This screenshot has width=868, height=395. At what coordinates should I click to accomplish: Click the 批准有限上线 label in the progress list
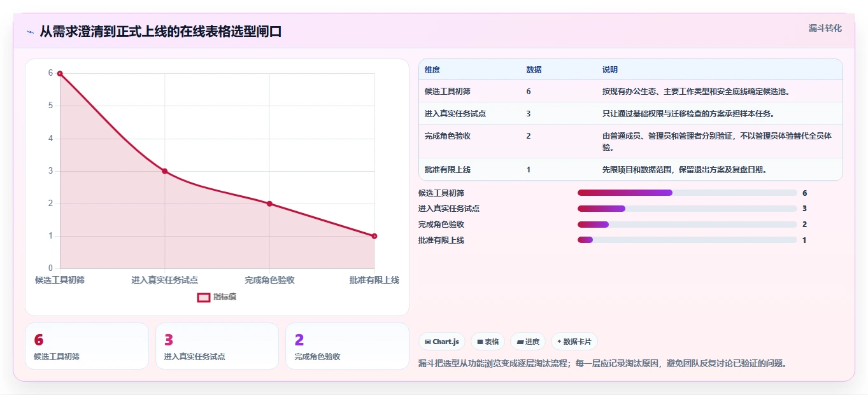click(441, 240)
